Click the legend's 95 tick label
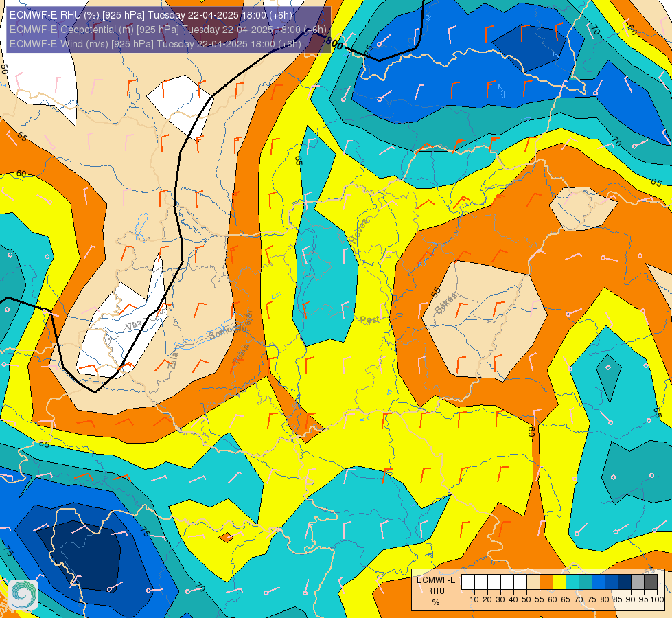The image size is (672, 618). (x=644, y=599)
